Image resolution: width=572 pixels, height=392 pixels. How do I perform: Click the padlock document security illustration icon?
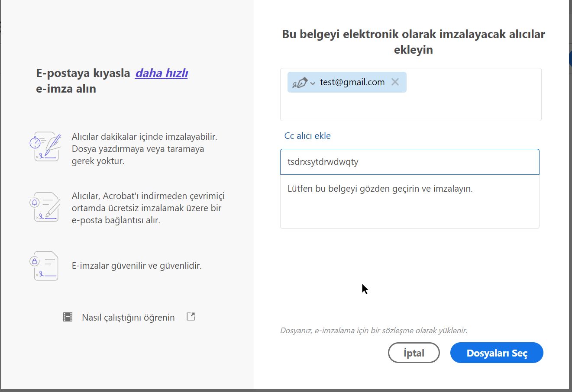[x=45, y=265]
